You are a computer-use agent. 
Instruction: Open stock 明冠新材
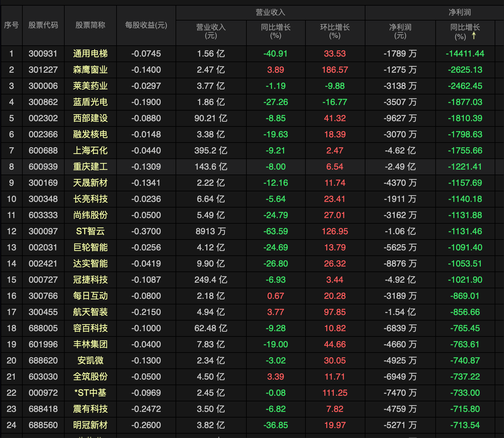click(x=90, y=425)
